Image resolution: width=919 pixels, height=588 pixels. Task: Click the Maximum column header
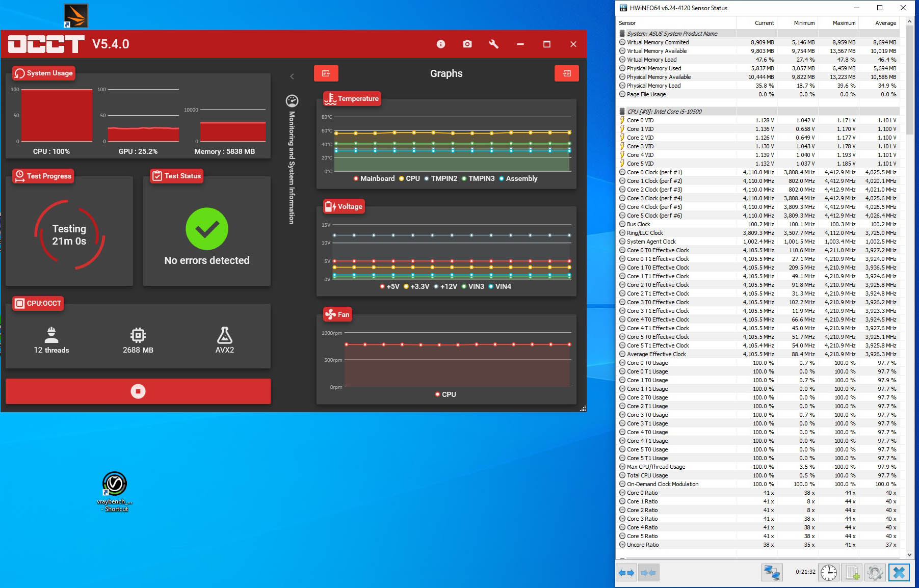tap(838, 23)
